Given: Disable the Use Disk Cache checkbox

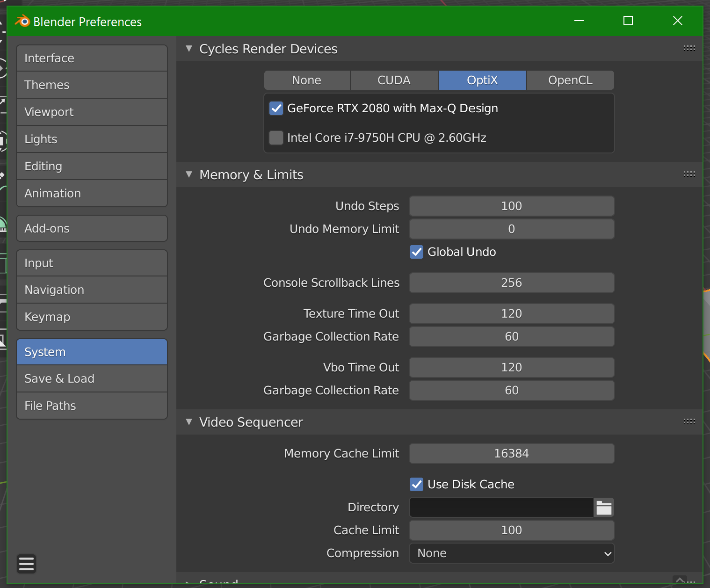Looking at the screenshot, I should point(416,485).
